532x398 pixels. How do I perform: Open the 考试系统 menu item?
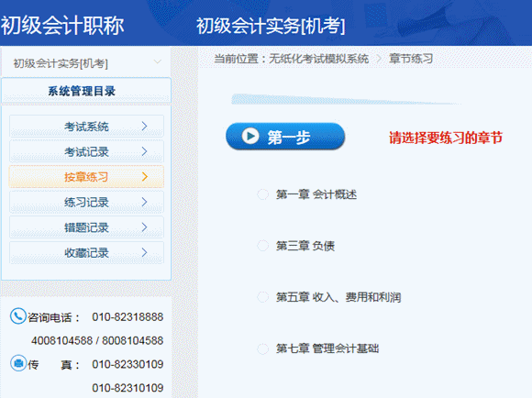[x=86, y=127]
